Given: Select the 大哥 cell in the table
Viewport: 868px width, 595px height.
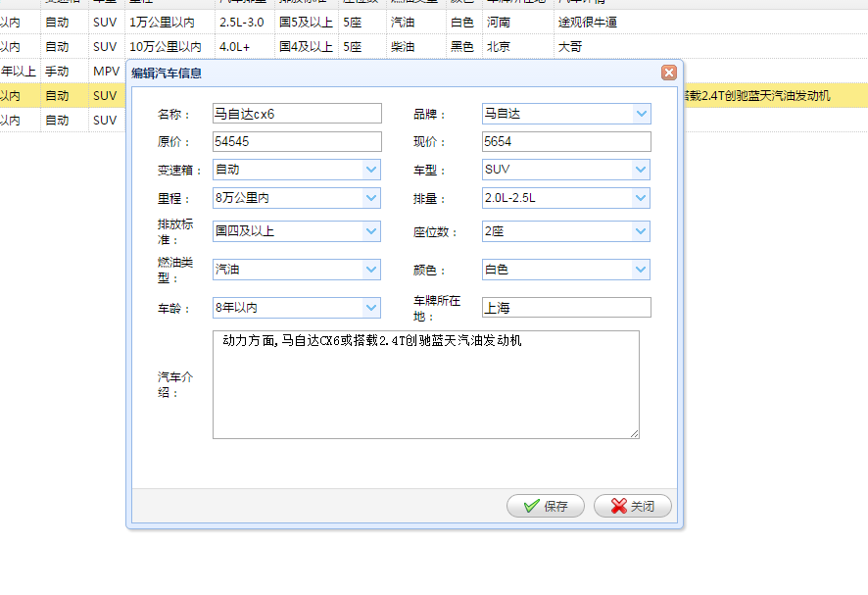Looking at the screenshot, I should tap(570, 46).
